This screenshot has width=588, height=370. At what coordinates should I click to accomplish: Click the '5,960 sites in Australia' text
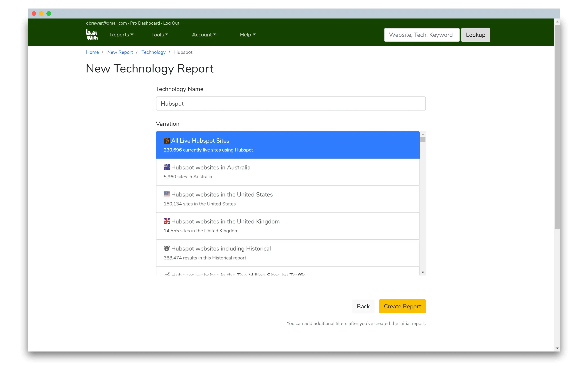188,177
